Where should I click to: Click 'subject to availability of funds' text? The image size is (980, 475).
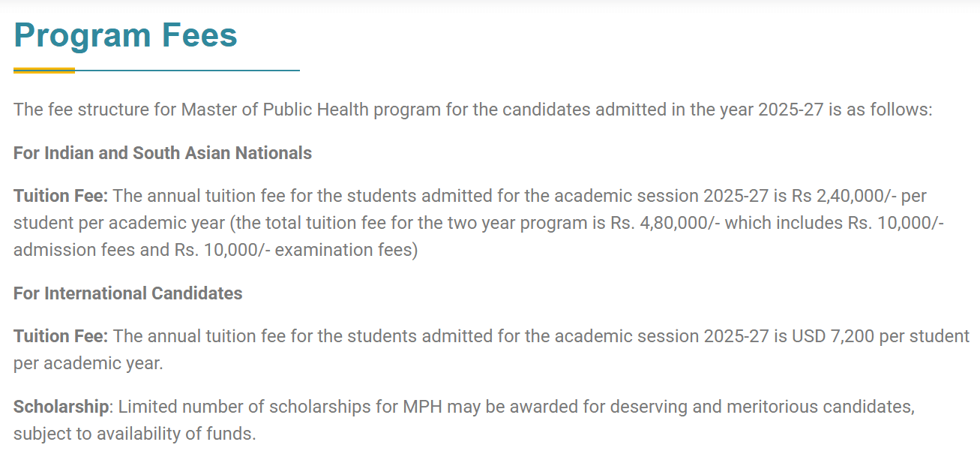click(x=134, y=434)
